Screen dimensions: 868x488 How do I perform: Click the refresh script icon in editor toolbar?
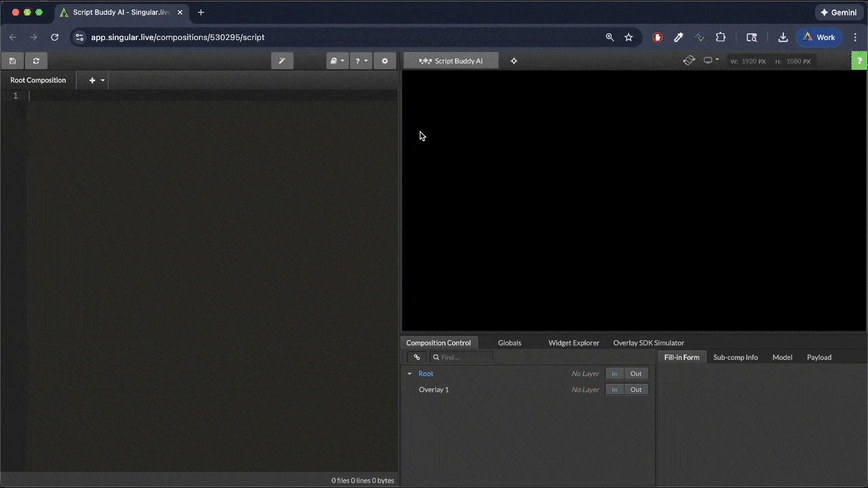(x=36, y=61)
